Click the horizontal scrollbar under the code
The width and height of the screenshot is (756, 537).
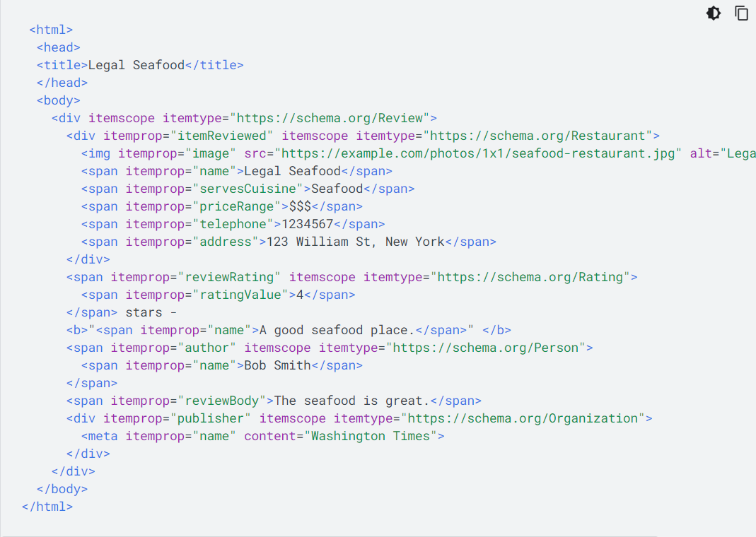(329, 536)
